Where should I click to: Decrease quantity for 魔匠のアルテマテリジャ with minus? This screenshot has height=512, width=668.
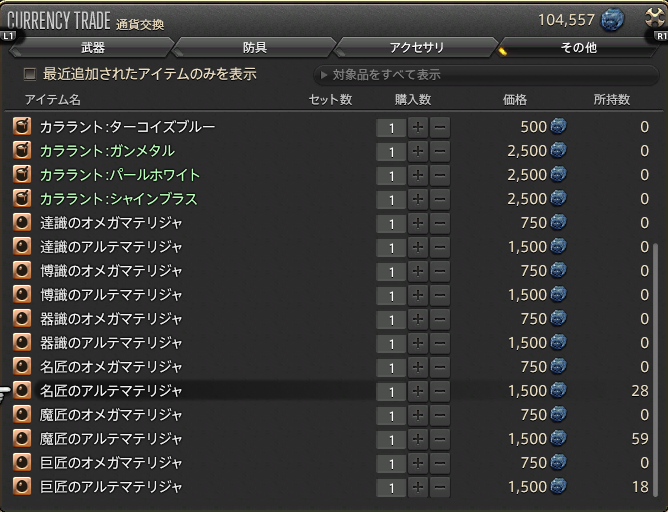pos(439,439)
